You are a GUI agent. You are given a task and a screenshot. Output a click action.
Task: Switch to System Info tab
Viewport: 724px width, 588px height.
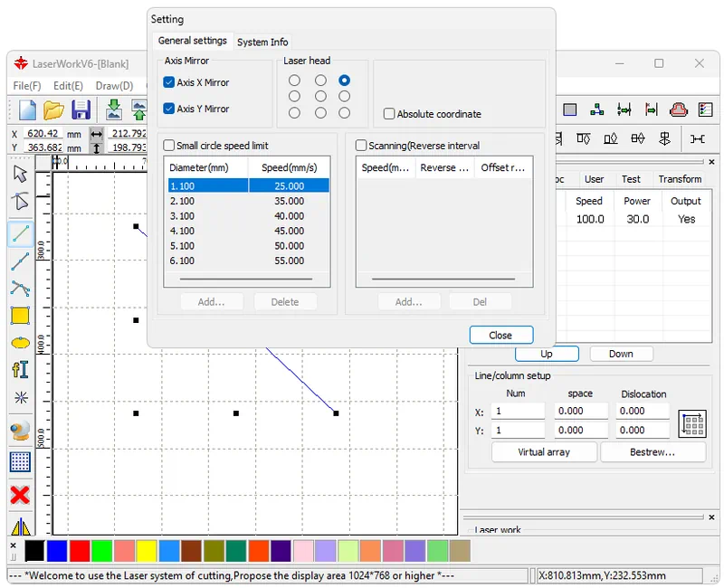tap(262, 42)
